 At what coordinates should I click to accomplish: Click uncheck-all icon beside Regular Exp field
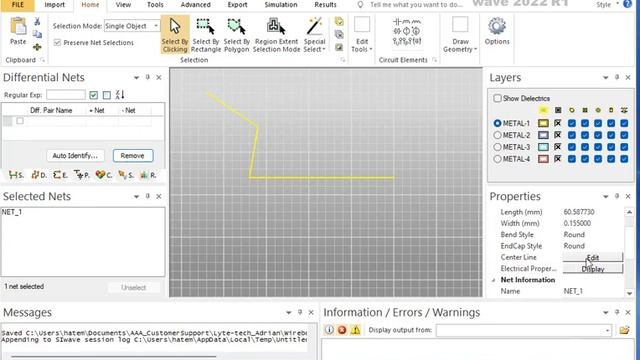107,95
